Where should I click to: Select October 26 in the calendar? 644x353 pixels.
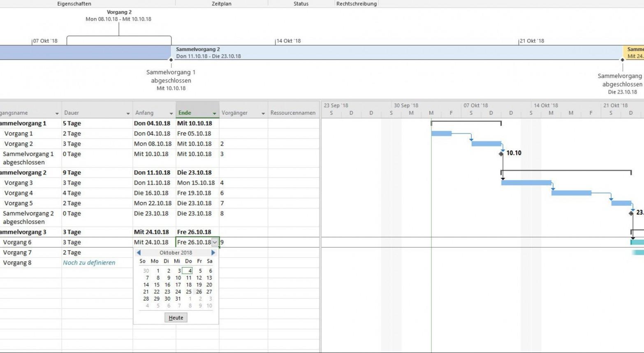(x=199, y=292)
